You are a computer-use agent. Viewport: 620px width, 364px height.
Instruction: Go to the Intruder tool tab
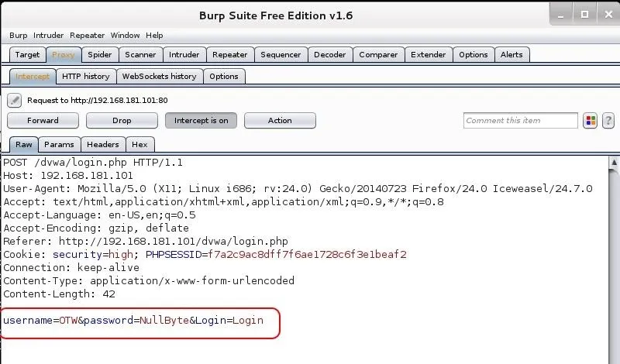point(184,55)
